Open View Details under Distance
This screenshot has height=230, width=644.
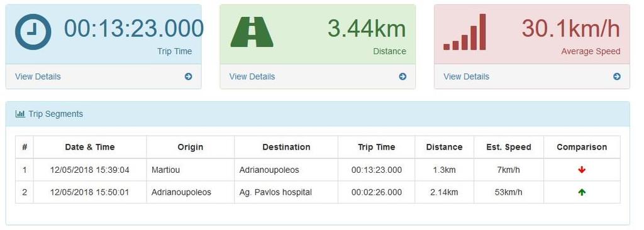252,77
